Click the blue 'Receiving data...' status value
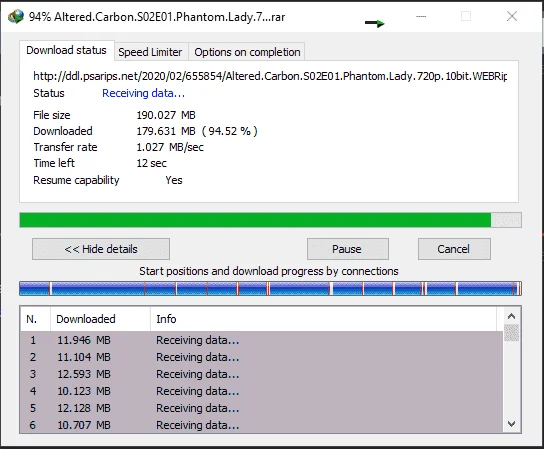Viewport: 544px width, 449px height. [143, 93]
